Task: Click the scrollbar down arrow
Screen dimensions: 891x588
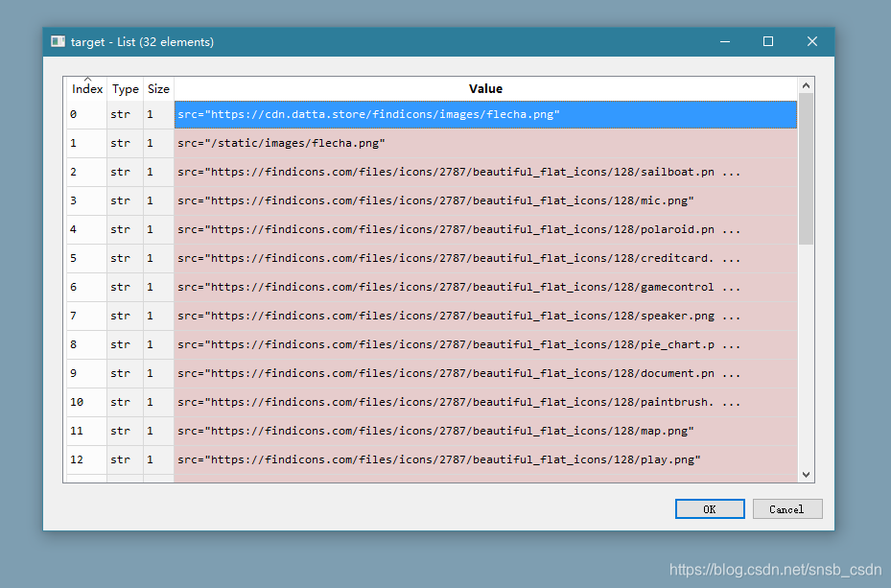Action: (806, 475)
